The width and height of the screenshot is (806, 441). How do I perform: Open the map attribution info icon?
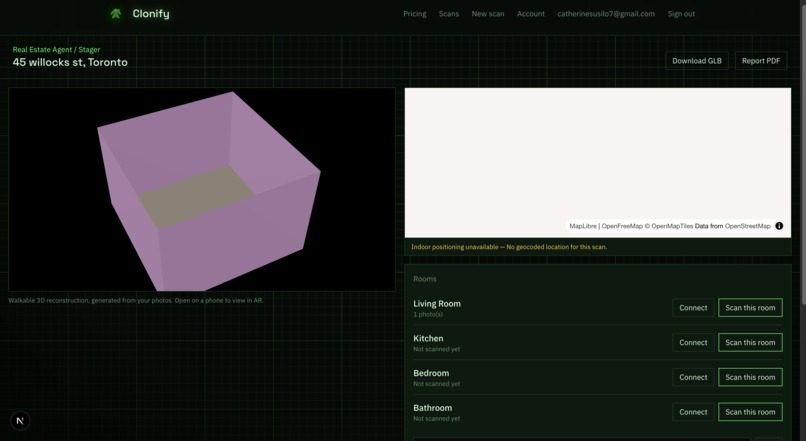tap(779, 226)
